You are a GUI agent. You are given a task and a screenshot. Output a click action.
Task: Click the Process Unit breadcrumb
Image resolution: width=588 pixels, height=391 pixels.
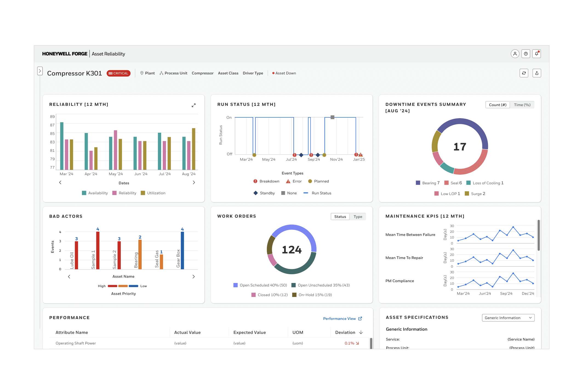173,73
